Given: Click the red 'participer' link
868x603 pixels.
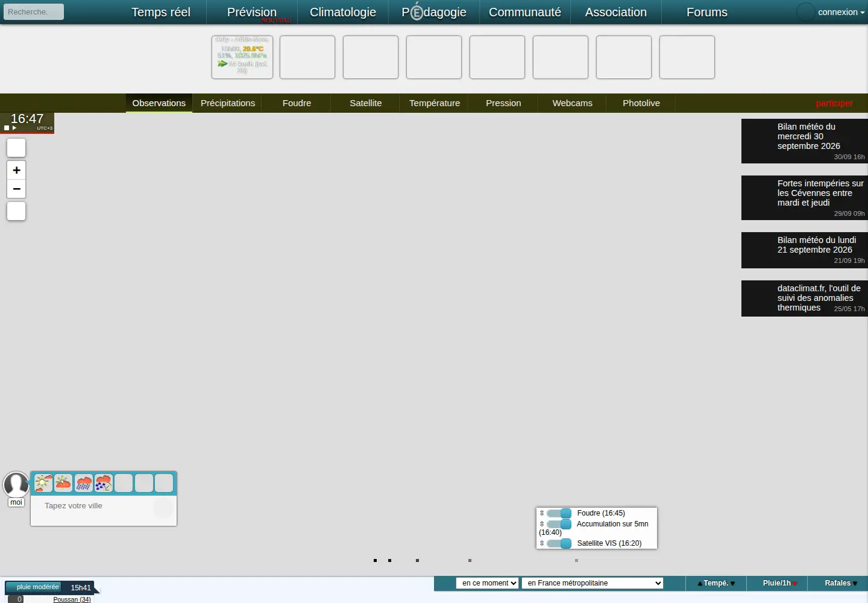Looking at the screenshot, I should coord(834,103).
